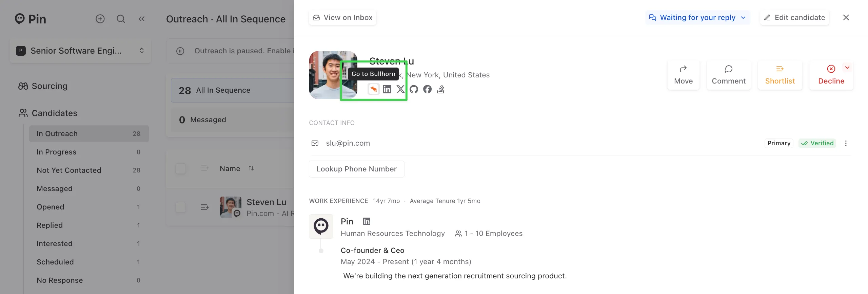Viewport: 868px width, 294px height.
Task: Toggle the select-all checkbox beside Name
Action: (180, 168)
